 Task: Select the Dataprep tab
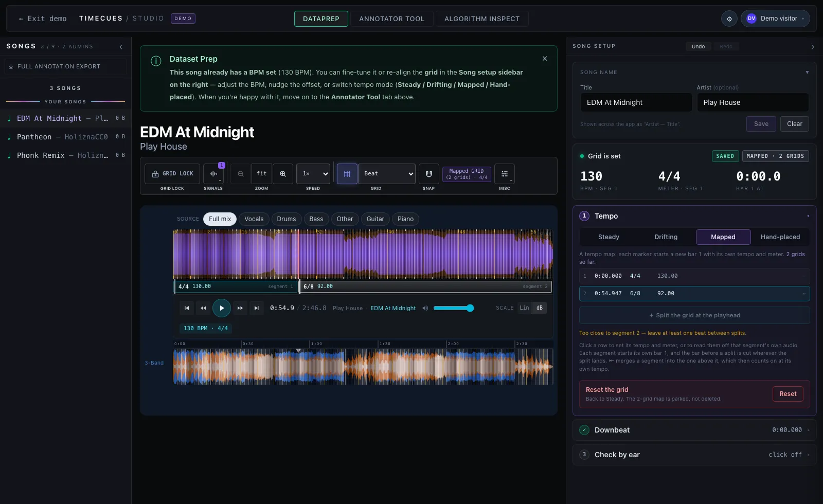click(x=321, y=19)
